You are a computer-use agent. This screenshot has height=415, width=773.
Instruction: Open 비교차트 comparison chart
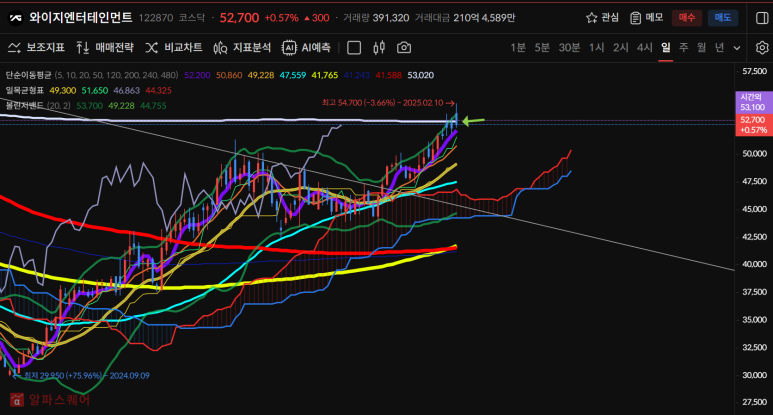(x=174, y=48)
